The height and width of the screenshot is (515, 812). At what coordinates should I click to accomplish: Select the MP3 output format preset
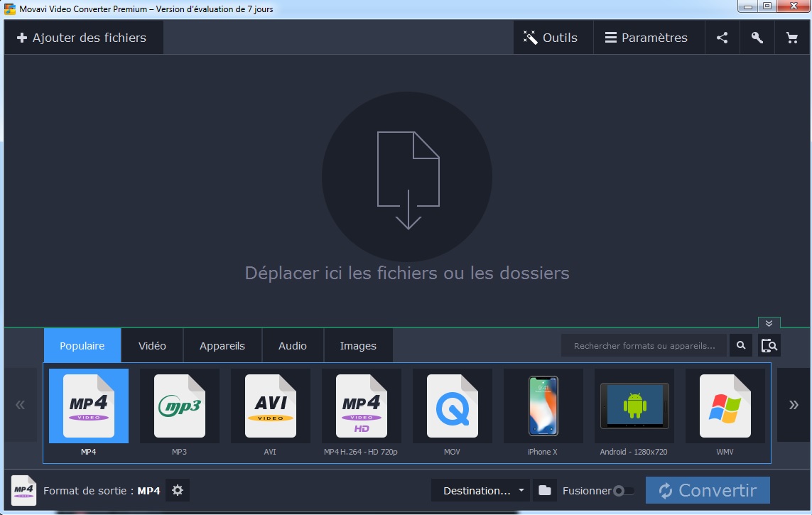(179, 406)
